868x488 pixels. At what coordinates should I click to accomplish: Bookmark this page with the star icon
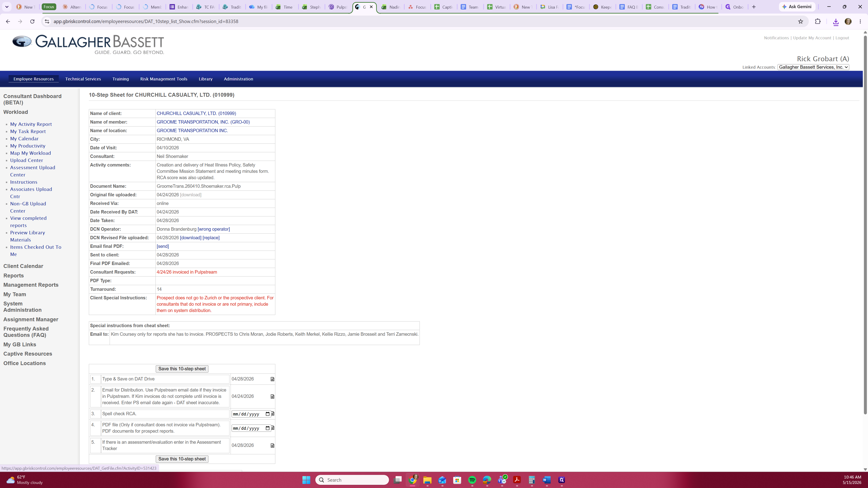point(801,21)
